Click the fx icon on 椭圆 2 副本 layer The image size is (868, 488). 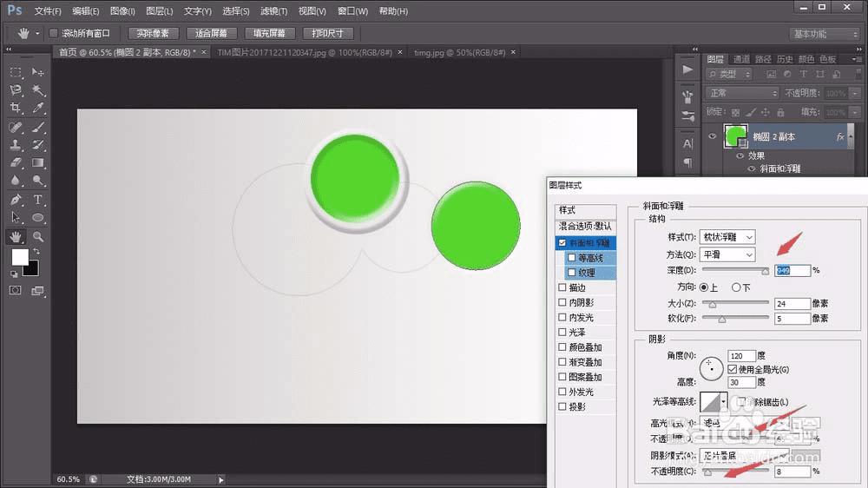tap(839, 137)
